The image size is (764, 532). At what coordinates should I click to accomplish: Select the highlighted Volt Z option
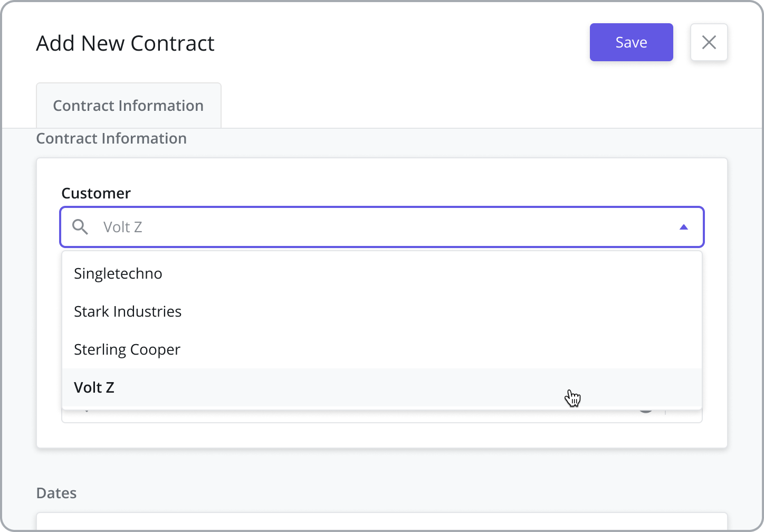[x=382, y=387]
